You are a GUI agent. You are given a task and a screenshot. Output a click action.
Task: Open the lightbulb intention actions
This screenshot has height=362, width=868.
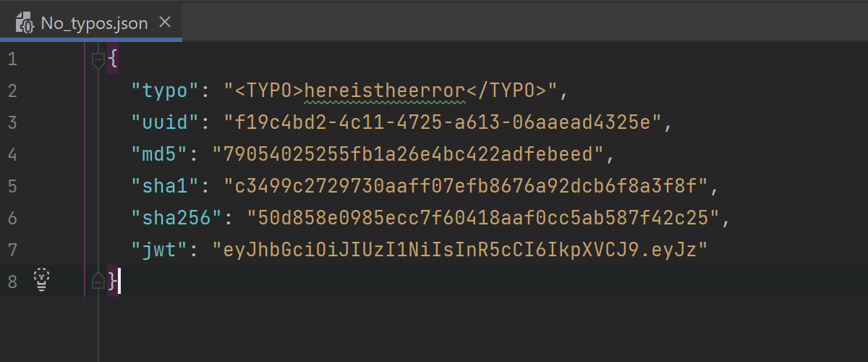(43, 280)
